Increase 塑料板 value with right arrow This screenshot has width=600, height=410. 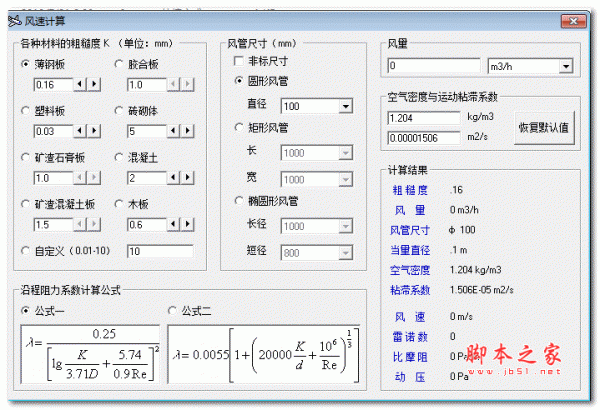94,131
